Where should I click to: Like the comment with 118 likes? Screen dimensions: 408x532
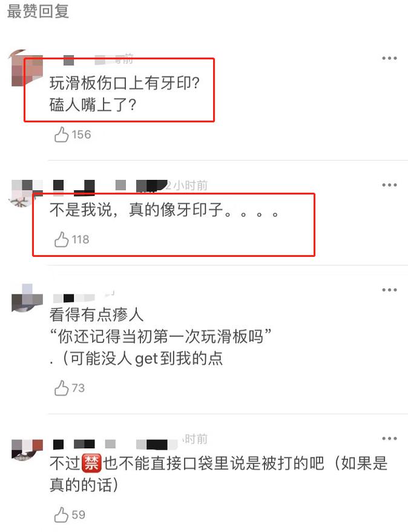[x=61, y=239]
